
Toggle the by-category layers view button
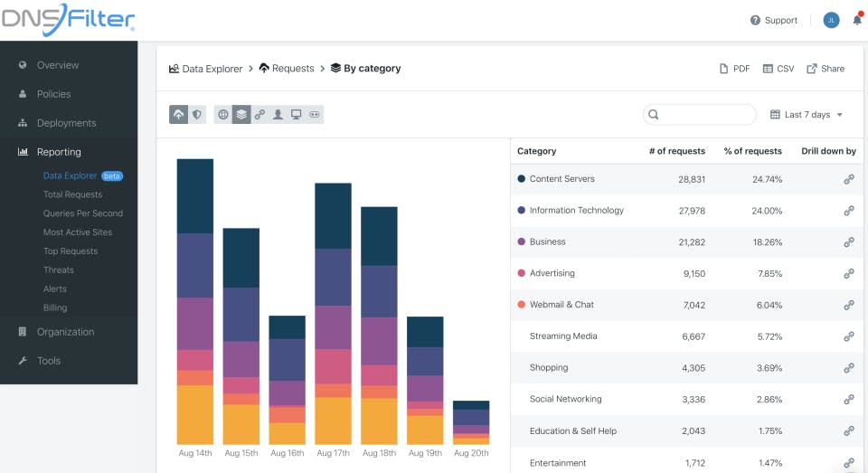click(x=241, y=115)
